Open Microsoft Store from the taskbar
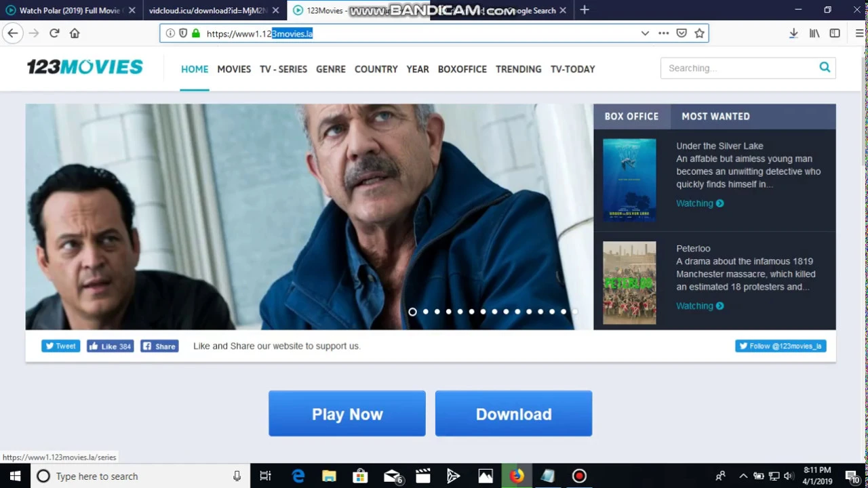This screenshot has width=868, height=488. click(360, 476)
